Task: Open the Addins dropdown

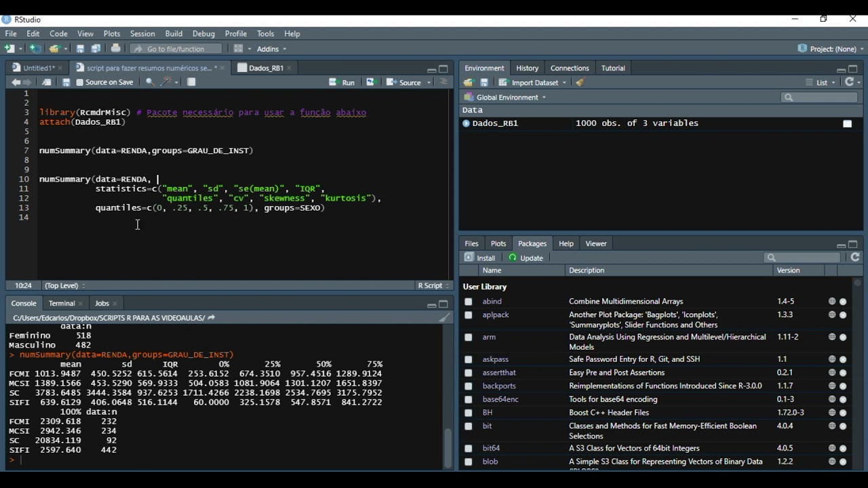Action: (271, 49)
